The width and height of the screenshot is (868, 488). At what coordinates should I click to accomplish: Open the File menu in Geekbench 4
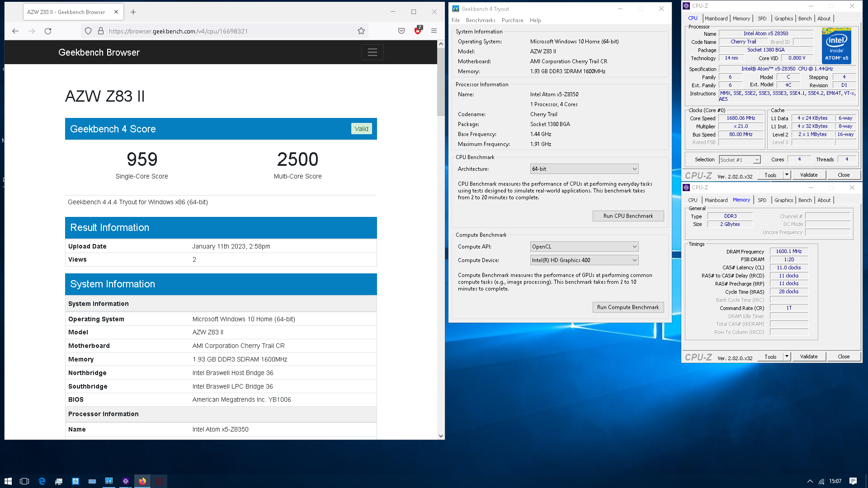(x=456, y=20)
